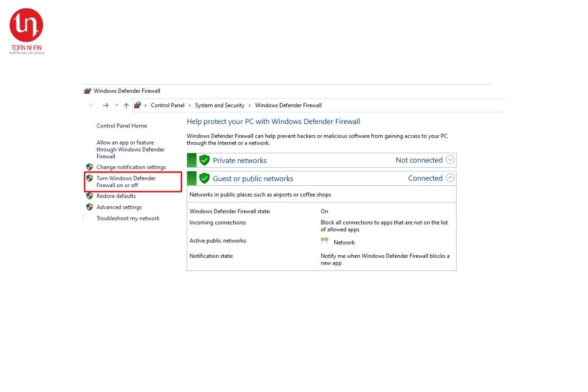Click shield icon beside Change notification settings
The width and height of the screenshot is (588, 392).
89,167
